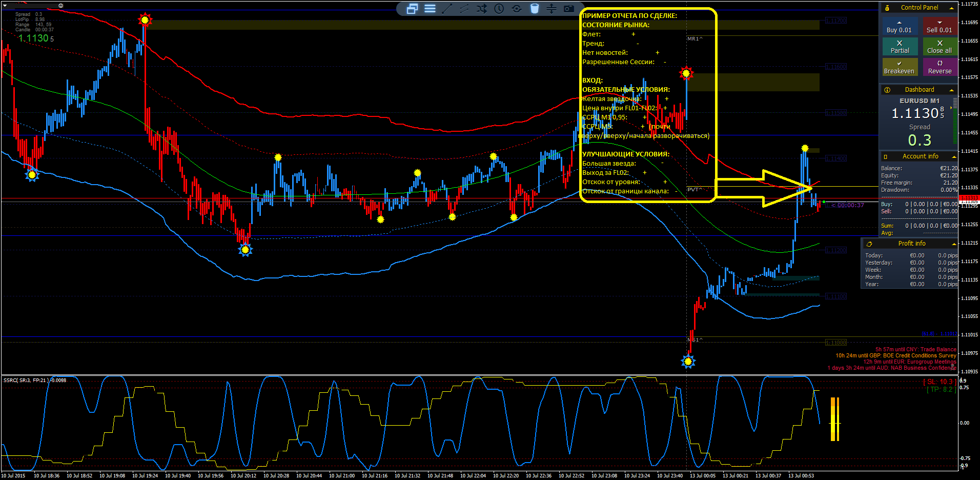Click the AUD NAB Business Confidence news line

pos(892,368)
